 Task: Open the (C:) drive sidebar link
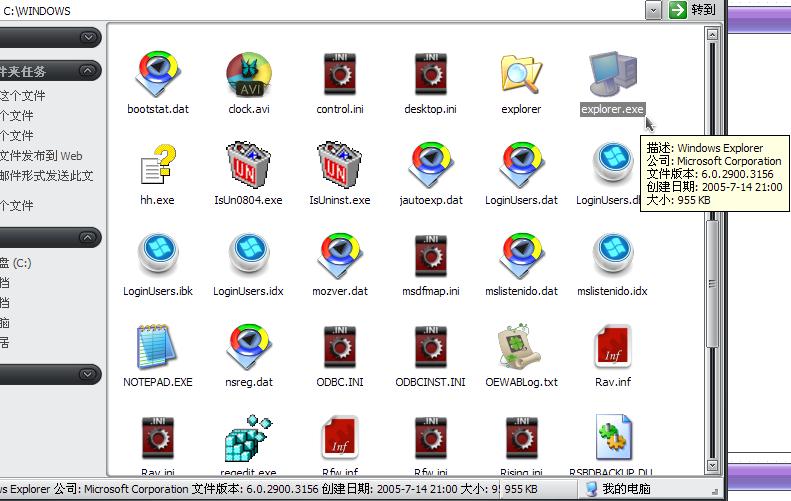[x=16, y=263]
